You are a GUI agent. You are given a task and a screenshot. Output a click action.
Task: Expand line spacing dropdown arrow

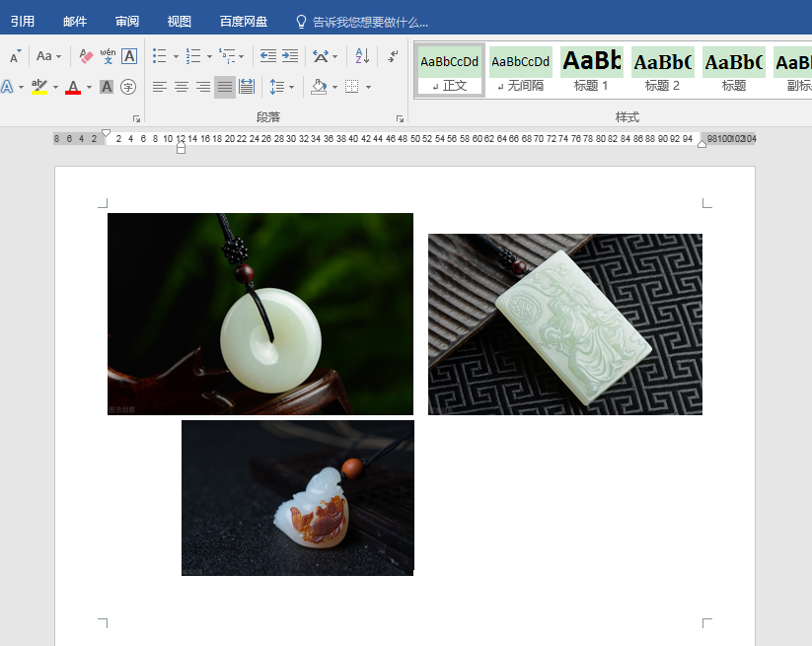pyautogui.click(x=292, y=87)
